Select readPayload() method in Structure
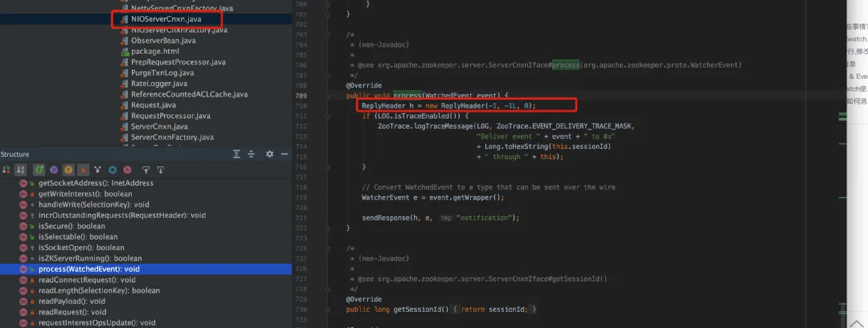 72,301
